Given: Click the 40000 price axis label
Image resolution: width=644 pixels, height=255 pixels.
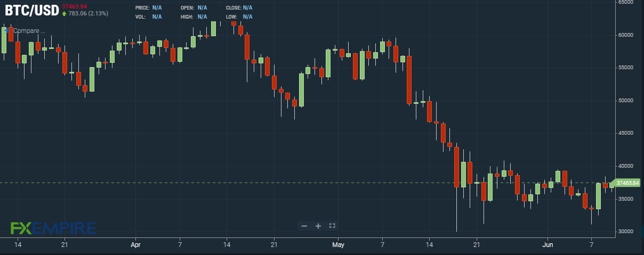Looking at the screenshot, I should coord(625,166).
